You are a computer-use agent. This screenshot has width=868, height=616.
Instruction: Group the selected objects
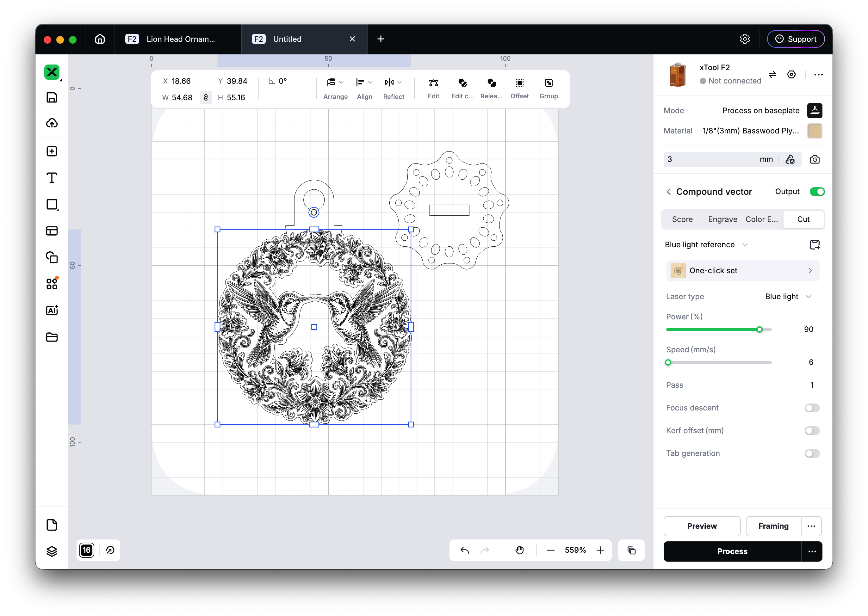549,89
